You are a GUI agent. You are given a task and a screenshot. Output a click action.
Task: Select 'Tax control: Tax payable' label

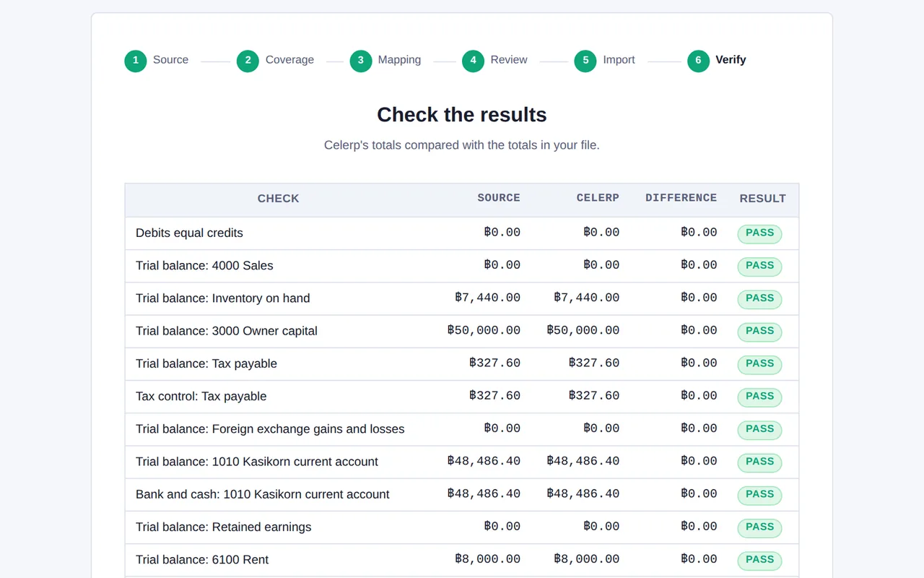click(x=201, y=397)
